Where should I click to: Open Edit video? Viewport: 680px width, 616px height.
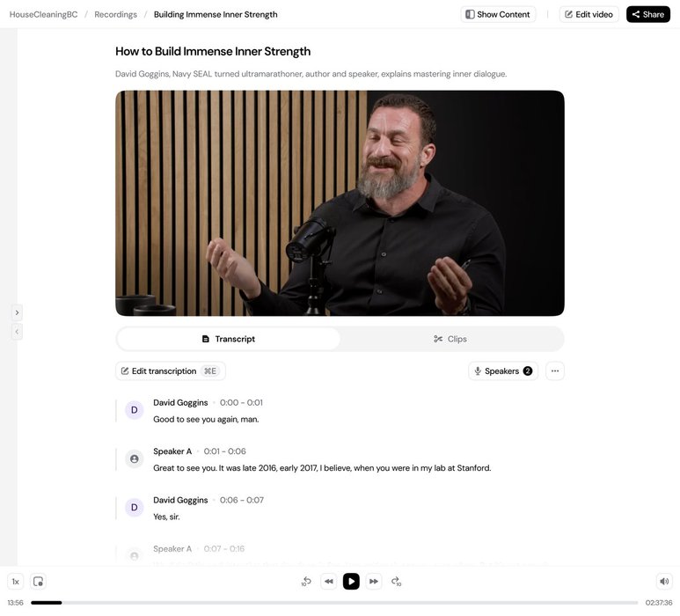[589, 14]
